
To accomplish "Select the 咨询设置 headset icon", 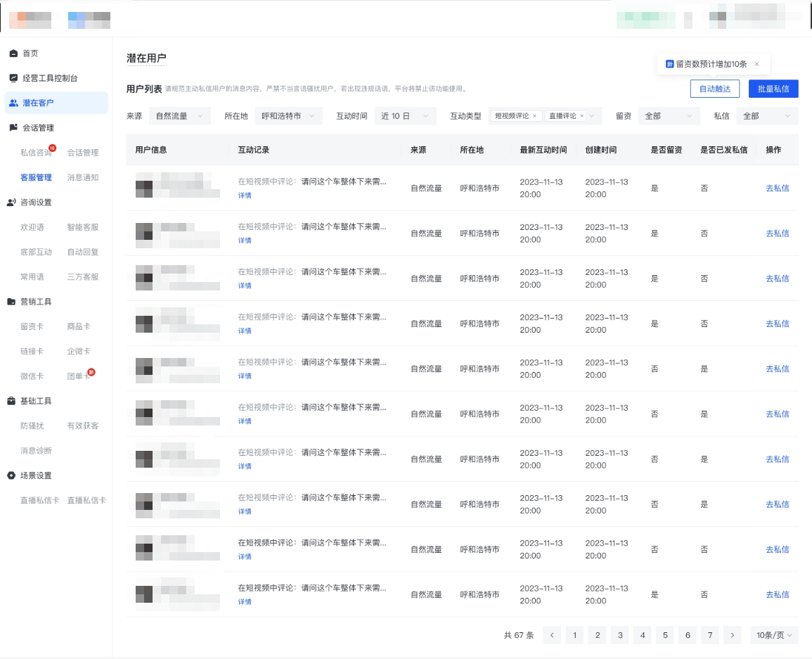I will click(x=12, y=201).
